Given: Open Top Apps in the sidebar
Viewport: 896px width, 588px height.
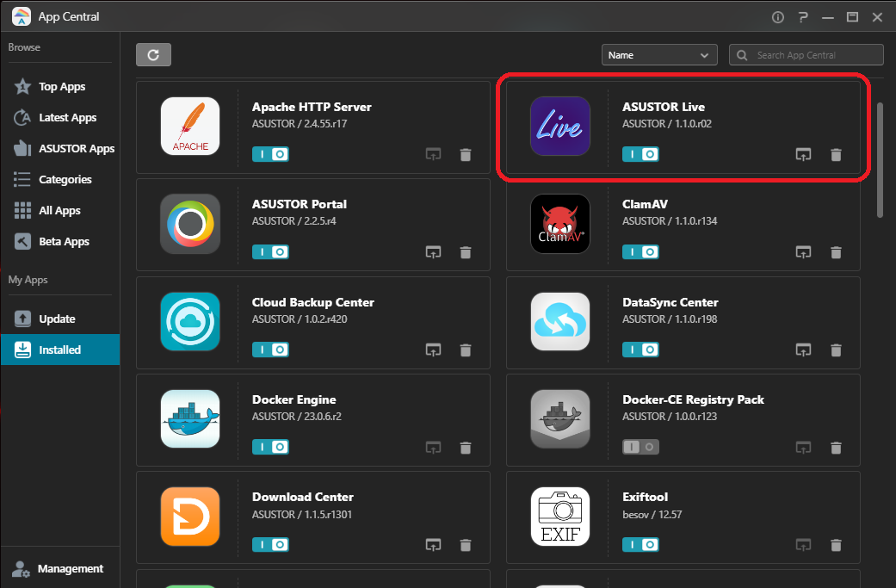Looking at the screenshot, I should (x=60, y=86).
